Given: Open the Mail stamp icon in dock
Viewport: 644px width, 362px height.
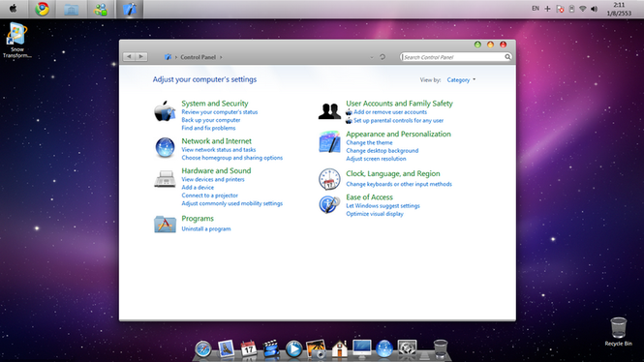Looking at the screenshot, I should click(226, 348).
